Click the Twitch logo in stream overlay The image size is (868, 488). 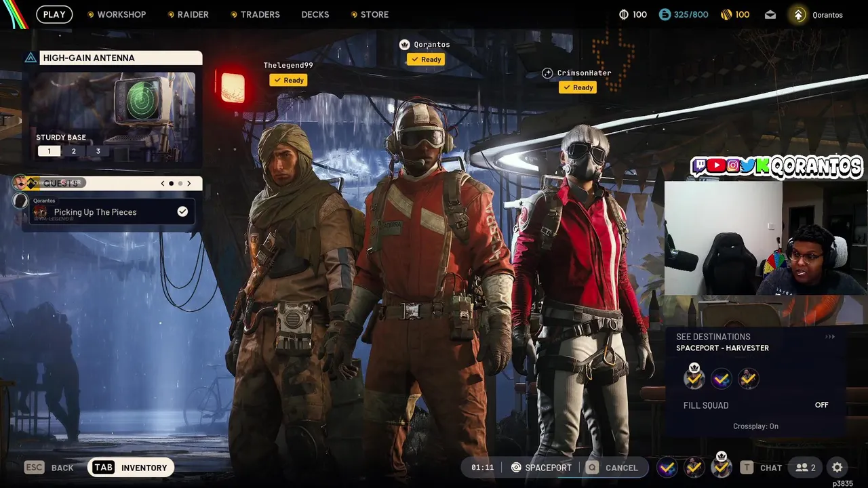click(x=700, y=166)
